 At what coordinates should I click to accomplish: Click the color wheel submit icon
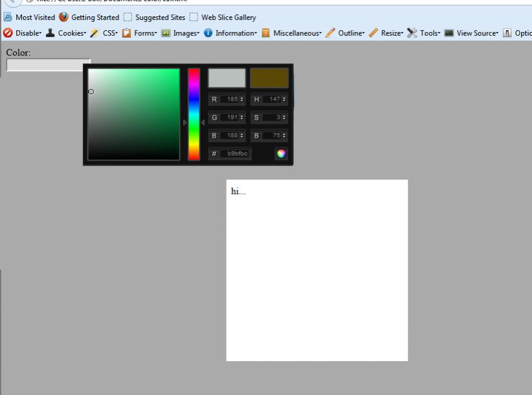click(x=281, y=153)
